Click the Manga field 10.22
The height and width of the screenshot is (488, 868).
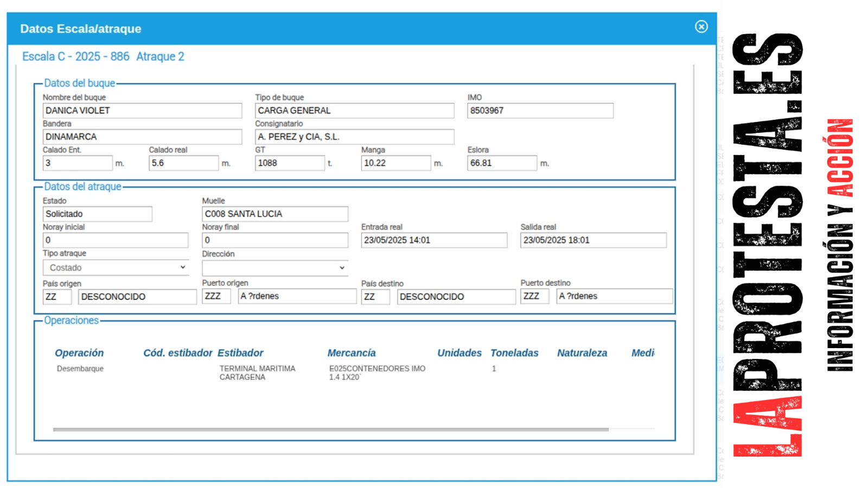point(396,163)
